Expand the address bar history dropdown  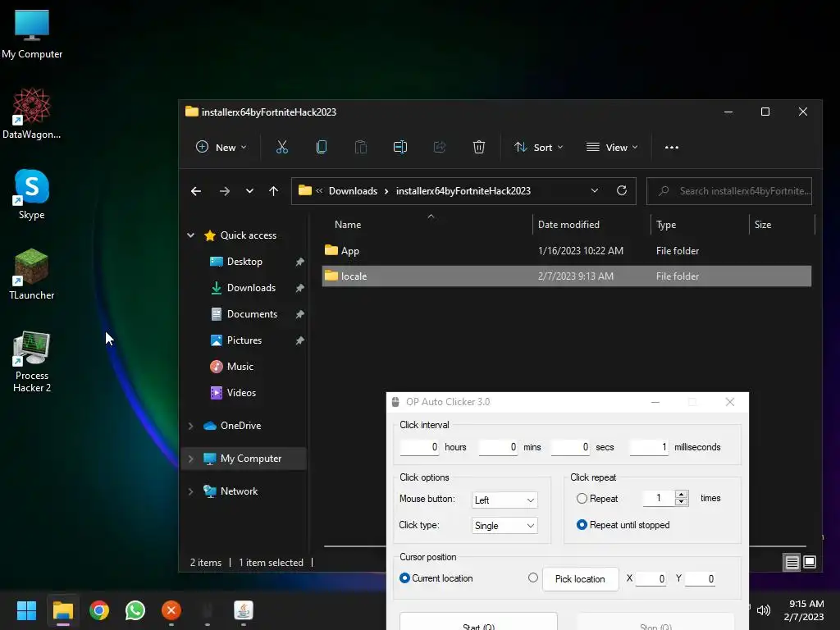click(x=594, y=190)
